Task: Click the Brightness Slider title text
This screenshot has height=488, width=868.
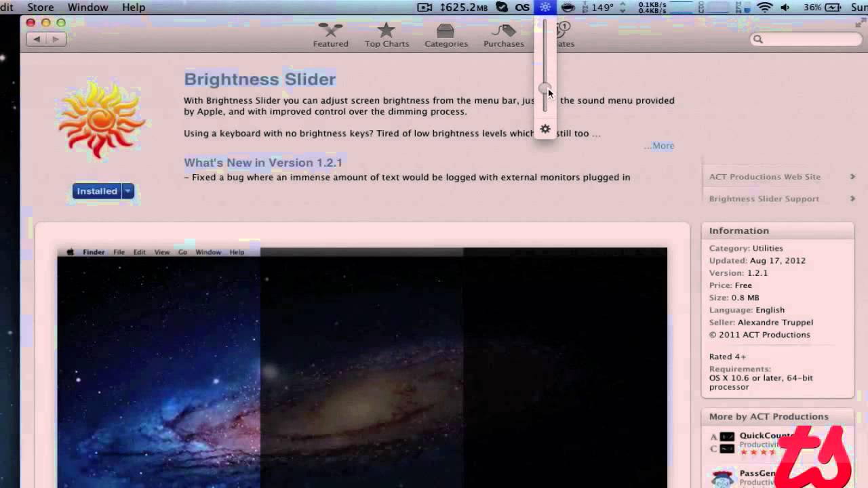Action: [260, 79]
